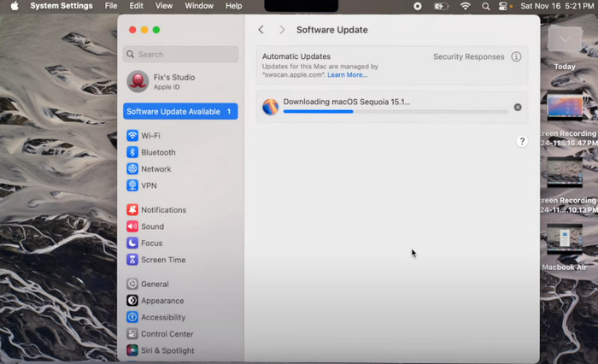Click the Security Responses label
The height and width of the screenshot is (364, 598).
(469, 57)
